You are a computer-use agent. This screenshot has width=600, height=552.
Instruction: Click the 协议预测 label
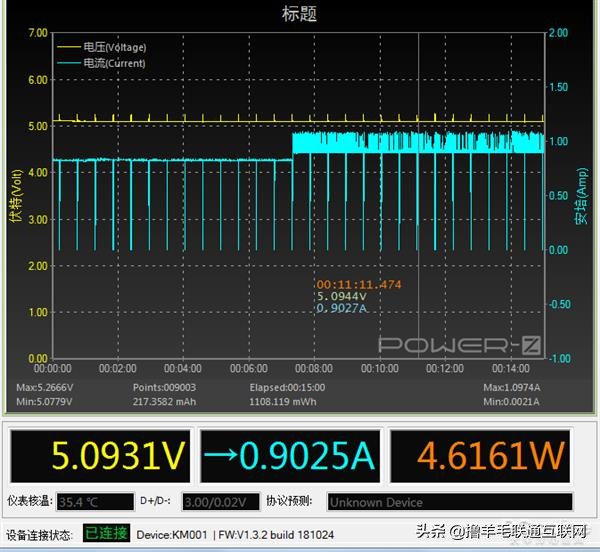(x=290, y=500)
